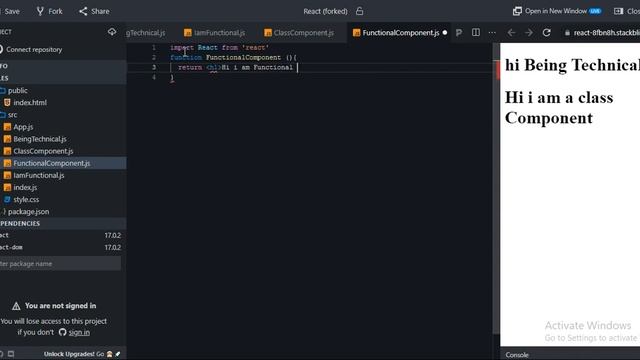Open App.js in the file tree

click(x=23, y=127)
